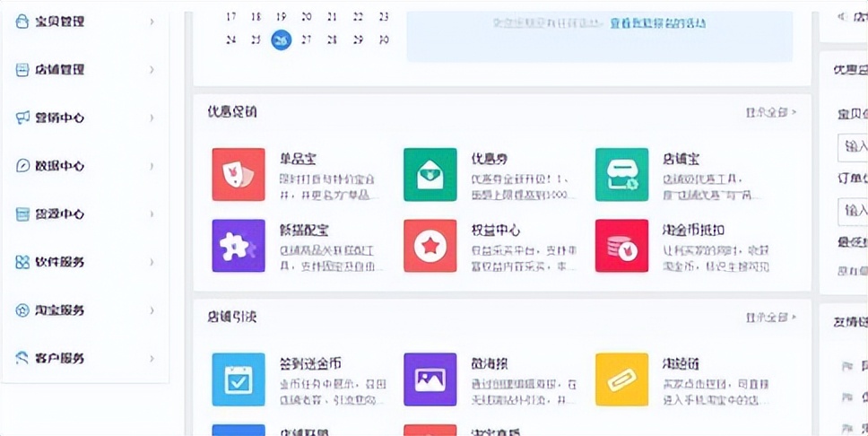Click view-all link in 店铺引流 section header
Image resolution: width=868 pixels, height=436 pixels.
point(770,318)
